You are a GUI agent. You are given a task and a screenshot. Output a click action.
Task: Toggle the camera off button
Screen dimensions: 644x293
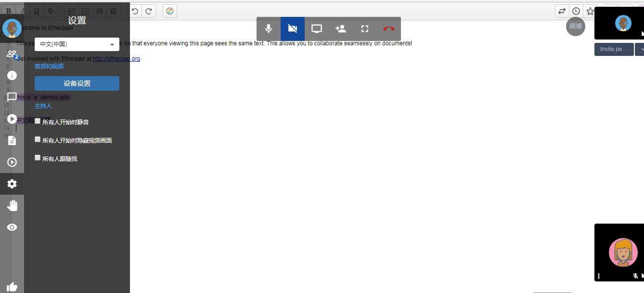293,29
